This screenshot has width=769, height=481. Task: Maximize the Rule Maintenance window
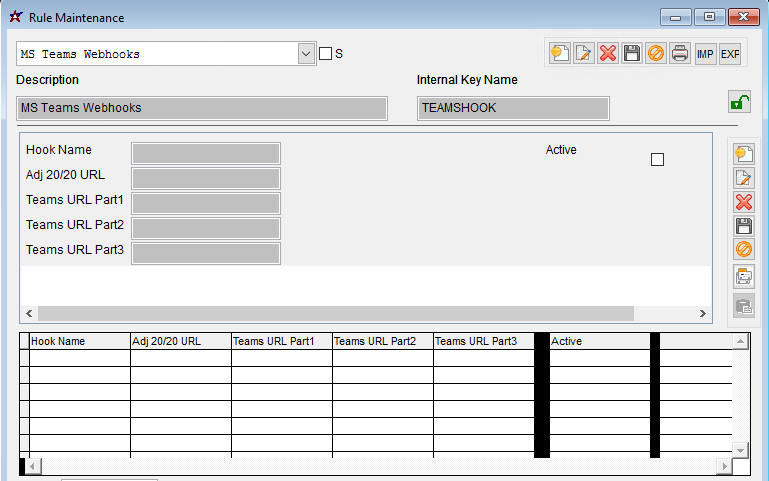(x=709, y=17)
